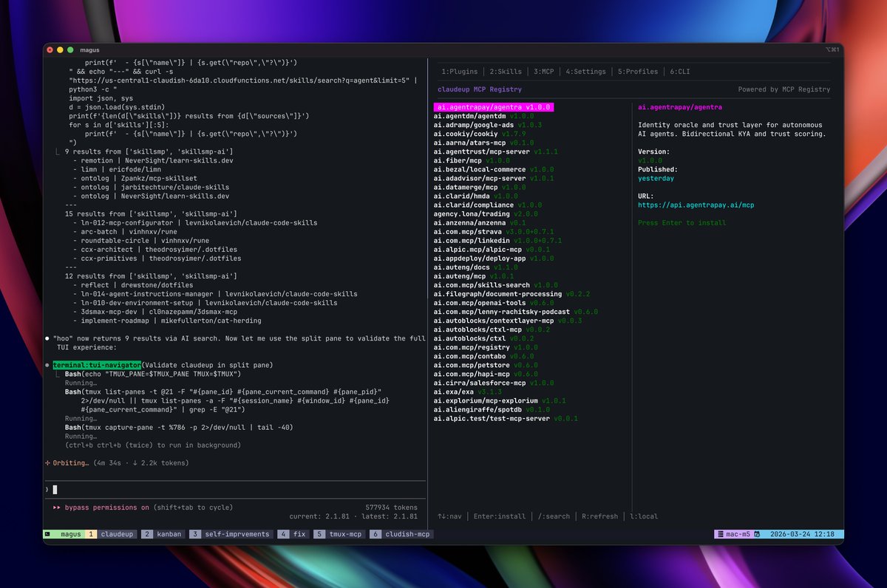Click the 2026-03-24 12:18 clock
This screenshot has height=588, width=887.
802,533
